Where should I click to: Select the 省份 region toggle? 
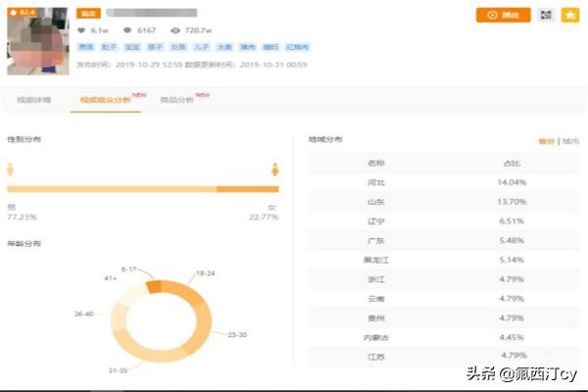pyautogui.click(x=546, y=141)
